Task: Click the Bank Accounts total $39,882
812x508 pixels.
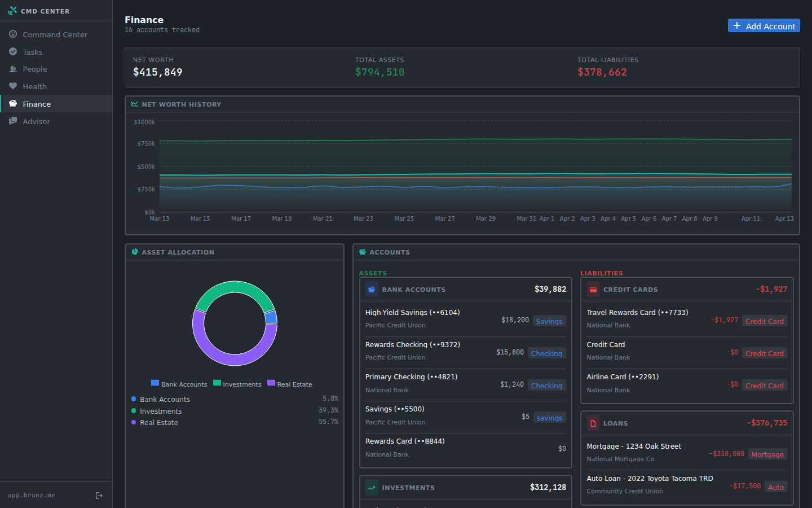Action: pyautogui.click(x=550, y=289)
